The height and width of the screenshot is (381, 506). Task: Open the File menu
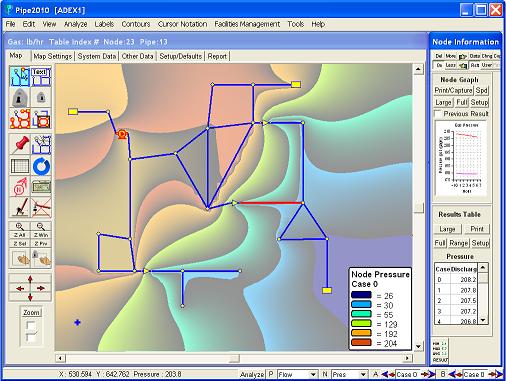(11, 24)
